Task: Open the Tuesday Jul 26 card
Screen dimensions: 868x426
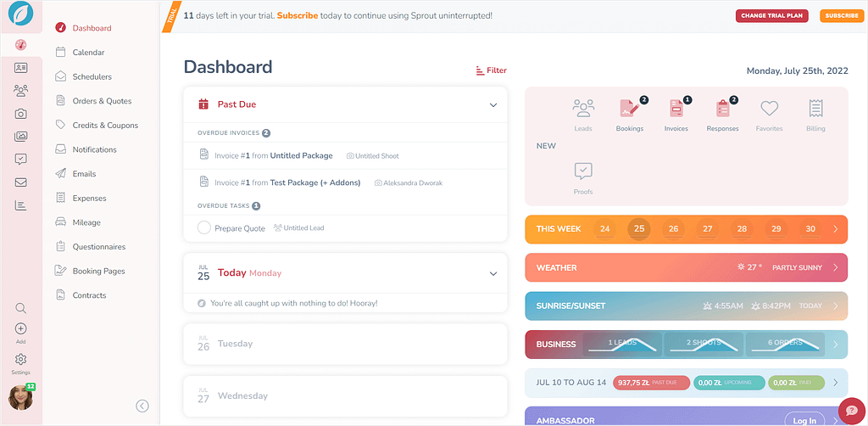Action: (345, 344)
